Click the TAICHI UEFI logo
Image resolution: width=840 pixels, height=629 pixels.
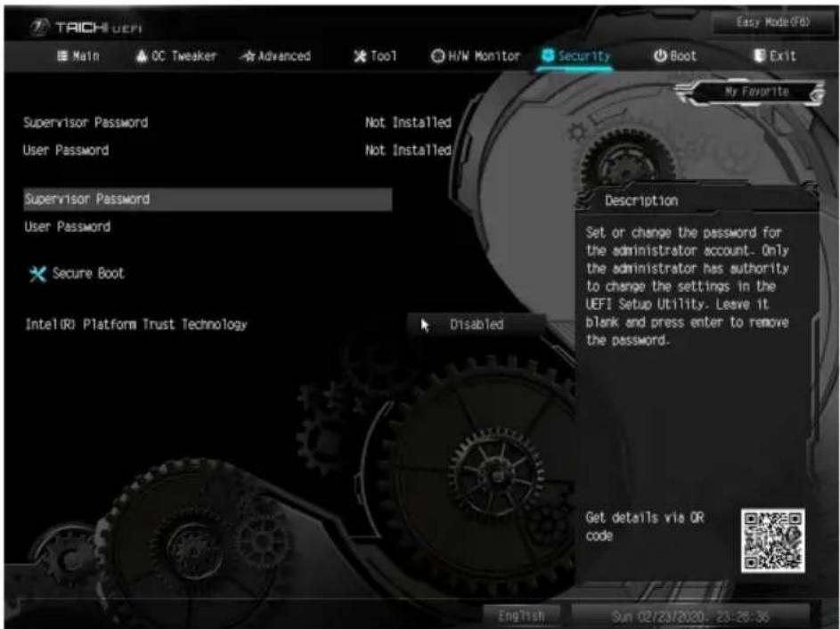[86, 28]
